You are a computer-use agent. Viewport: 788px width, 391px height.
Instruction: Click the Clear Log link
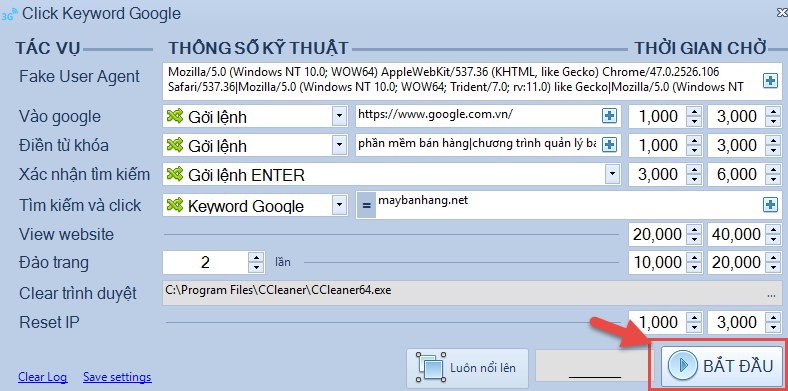pyautogui.click(x=42, y=377)
